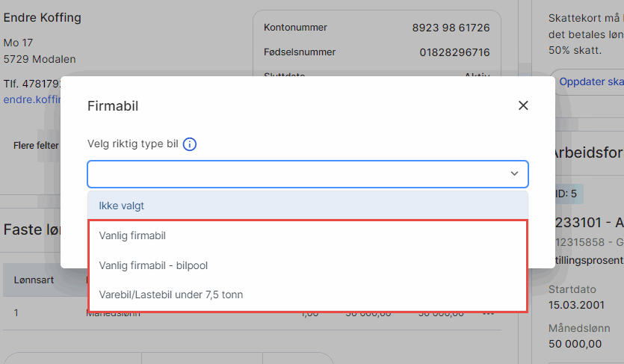Click info icon beside 'Velg riktig type bil'
Image resolution: width=624 pixels, height=364 pixels.
pyautogui.click(x=190, y=144)
